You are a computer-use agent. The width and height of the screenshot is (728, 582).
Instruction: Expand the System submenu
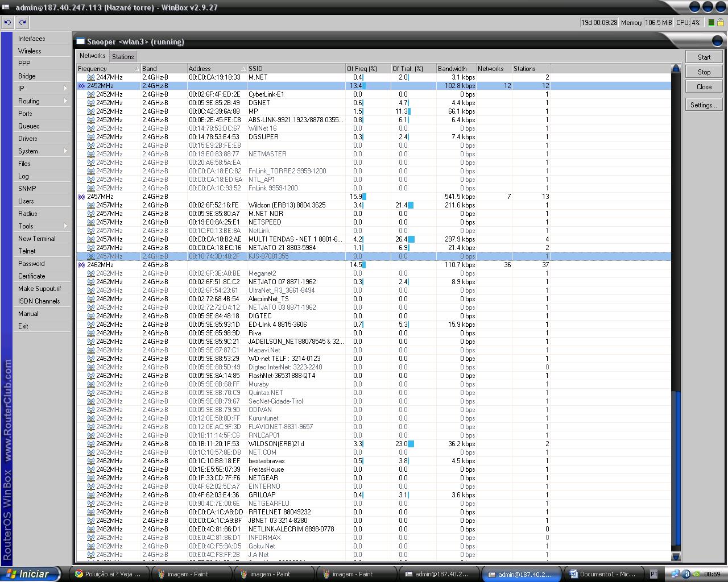pyautogui.click(x=43, y=151)
